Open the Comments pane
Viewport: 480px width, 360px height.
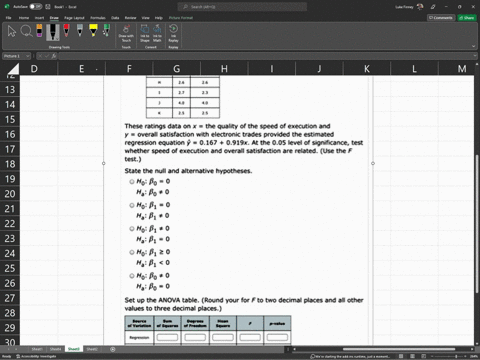[441, 18]
